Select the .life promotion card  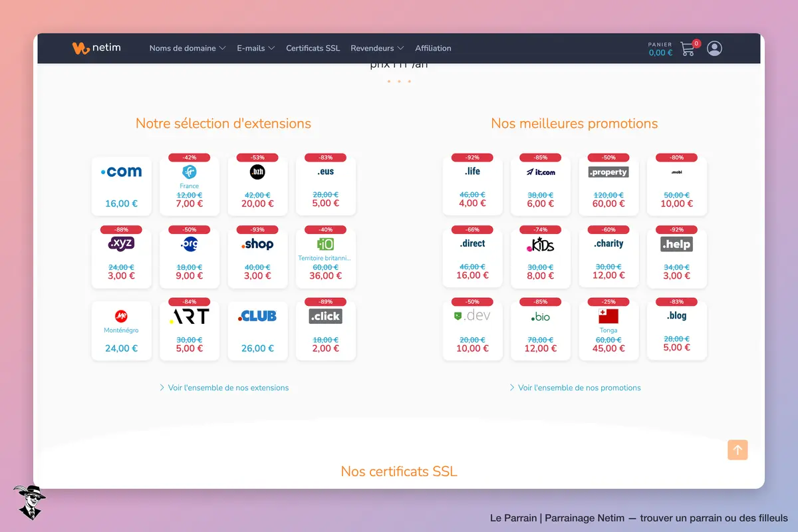473,186
